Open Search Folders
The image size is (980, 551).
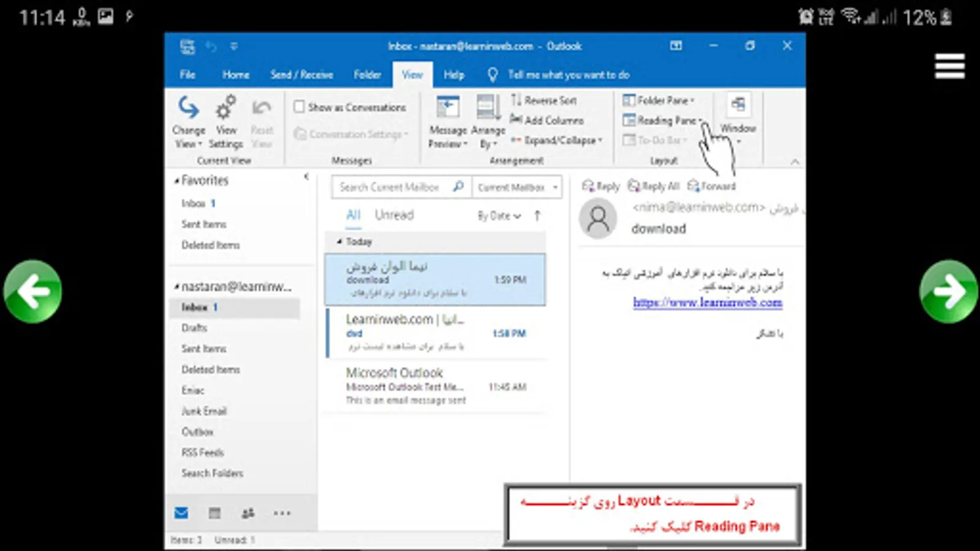[x=213, y=473]
